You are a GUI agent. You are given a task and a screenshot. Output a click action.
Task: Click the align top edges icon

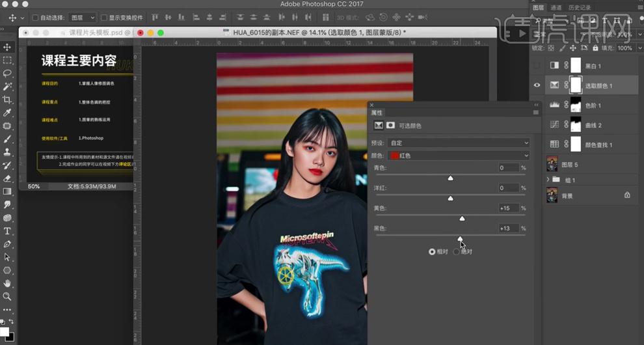[155, 18]
